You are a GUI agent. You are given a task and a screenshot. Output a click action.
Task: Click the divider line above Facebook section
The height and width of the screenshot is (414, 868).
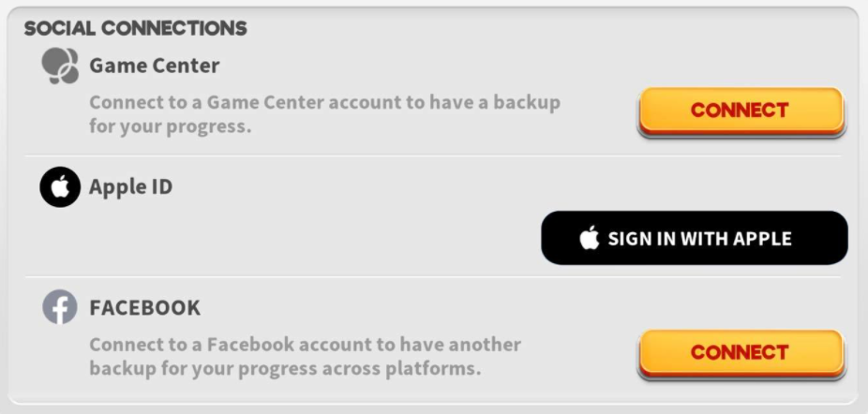(432, 276)
